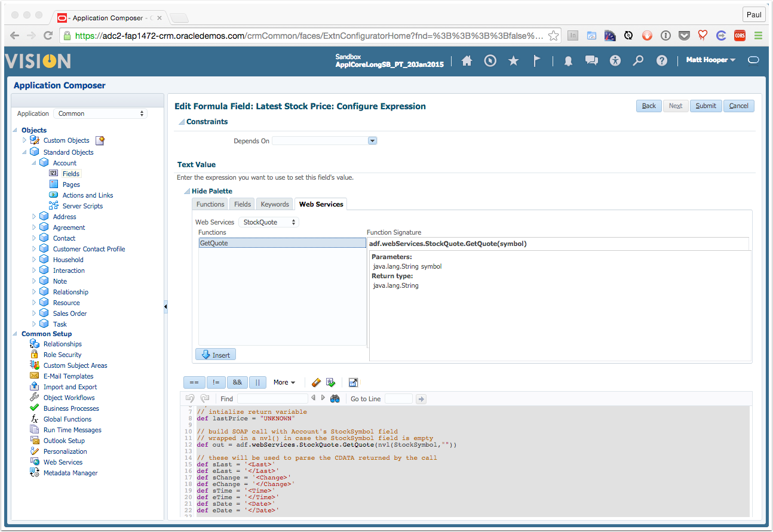Open the search magnifier in header
The height and width of the screenshot is (532, 773).
click(x=639, y=60)
